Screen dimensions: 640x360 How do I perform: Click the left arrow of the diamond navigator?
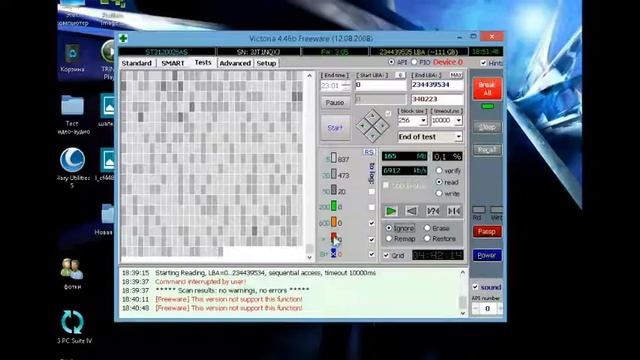point(363,126)
